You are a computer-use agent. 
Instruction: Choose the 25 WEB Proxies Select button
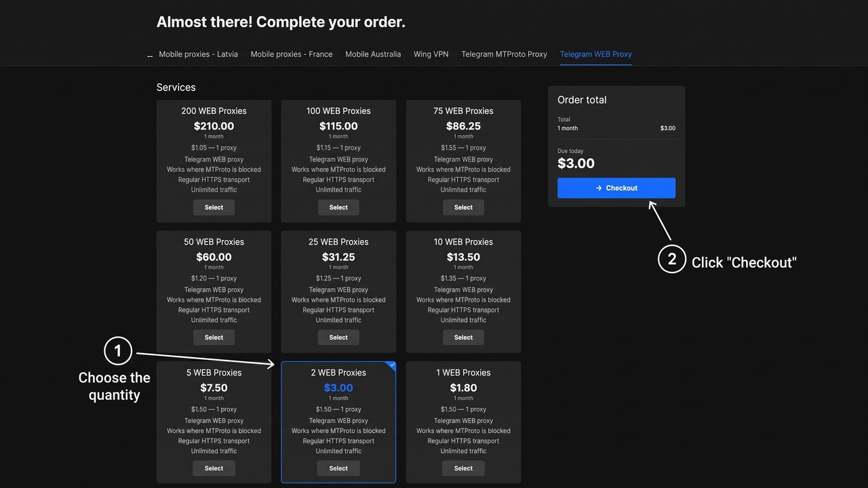pos(338,338)
